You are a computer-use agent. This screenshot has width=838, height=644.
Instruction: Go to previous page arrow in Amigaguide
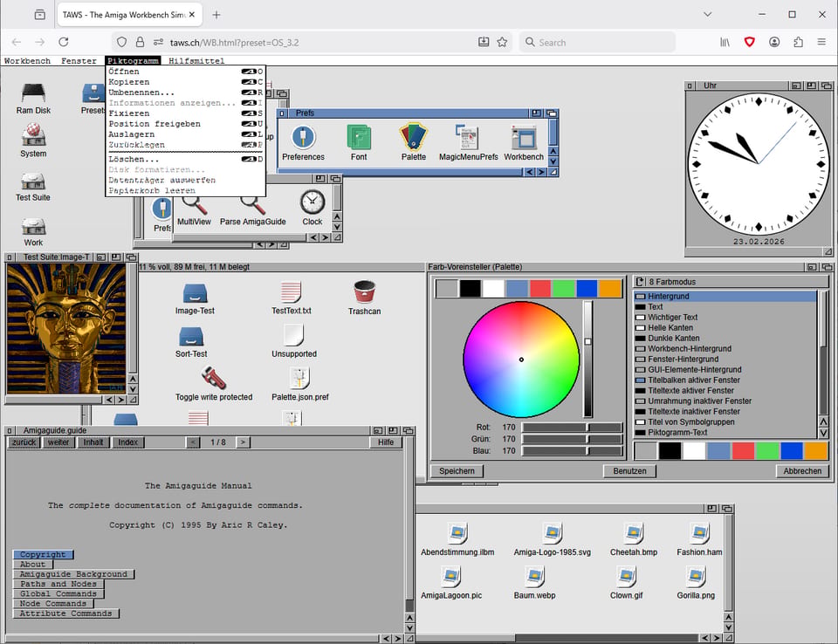193,442
